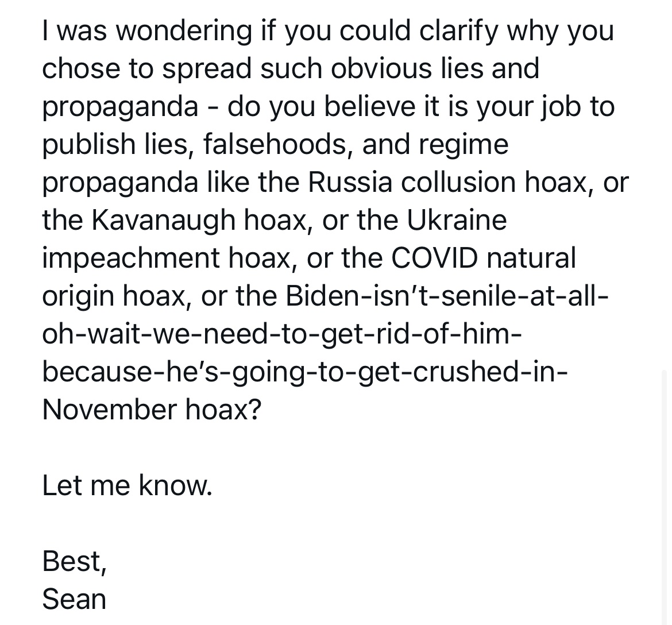Click the 'Best,' sign-off text

coord(74,561)
